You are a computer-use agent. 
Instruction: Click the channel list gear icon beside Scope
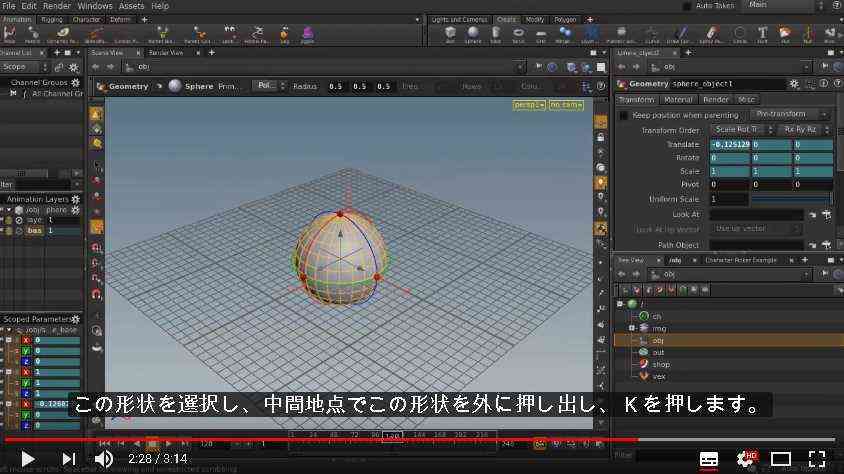[73, 67]
